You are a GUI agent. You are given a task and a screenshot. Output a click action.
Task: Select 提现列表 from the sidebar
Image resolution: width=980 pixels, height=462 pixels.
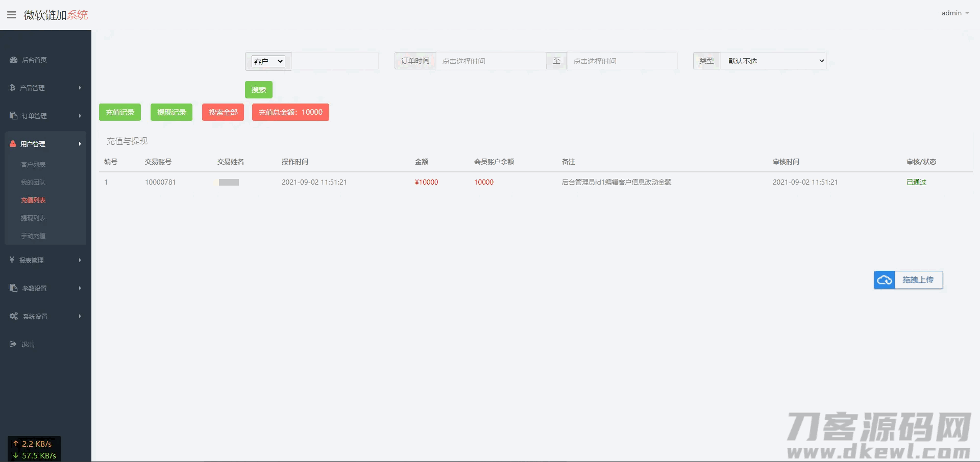(x=33, y=218)
